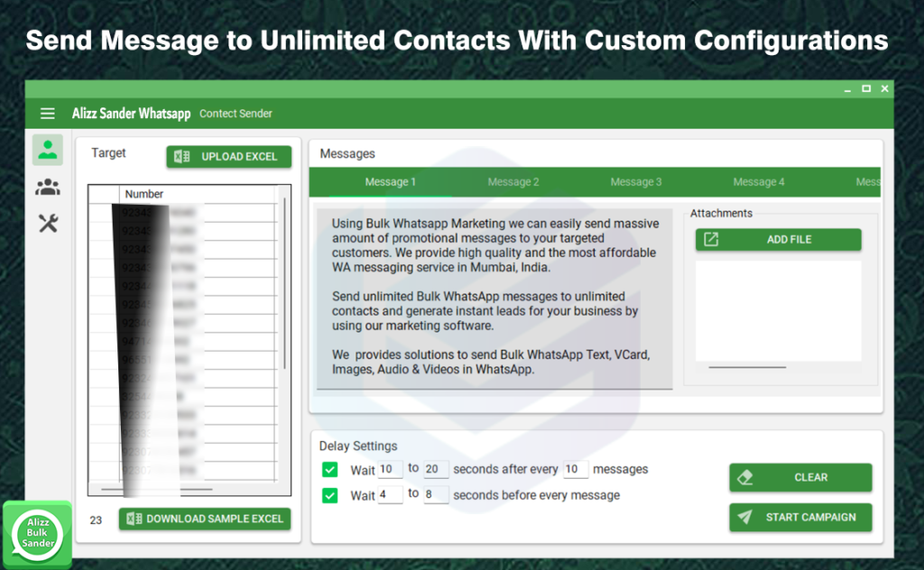Click the eraser icon on Clear
Screen dimensions: 924x570
[745, 477]
